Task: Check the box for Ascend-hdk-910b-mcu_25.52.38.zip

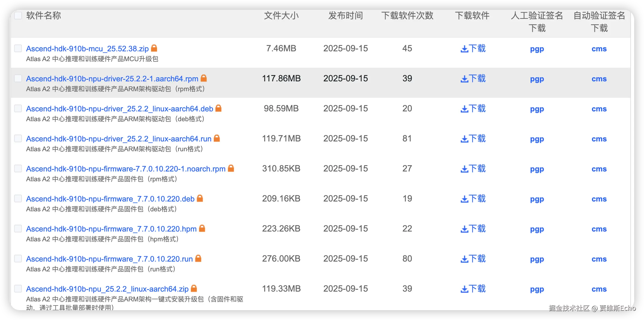Action: point(18,48)
